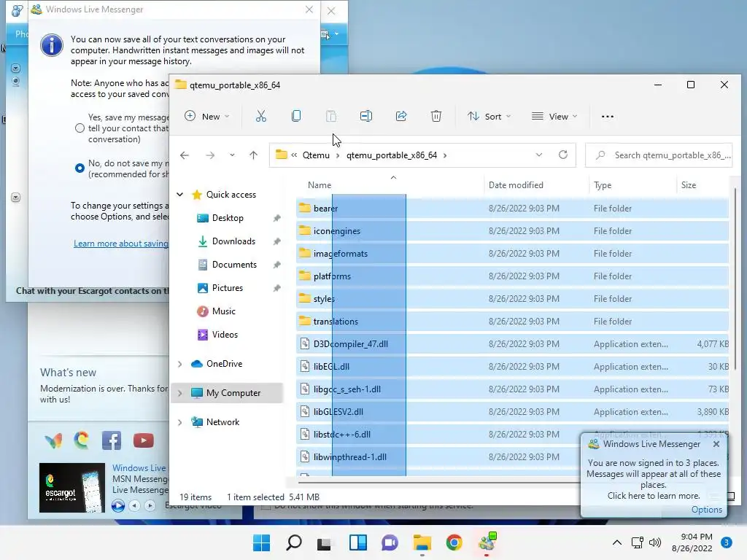Click Qtemu breadcrumb in address bar
Screen dimensions: 747x560
click(x=316, y=155)
